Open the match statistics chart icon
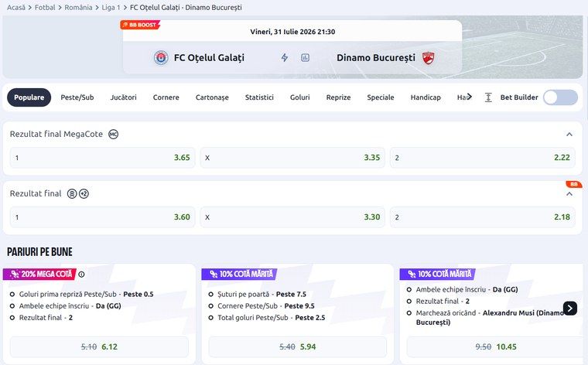The width and height of the screenshot is (588, 365). click(x=306, y=58)
